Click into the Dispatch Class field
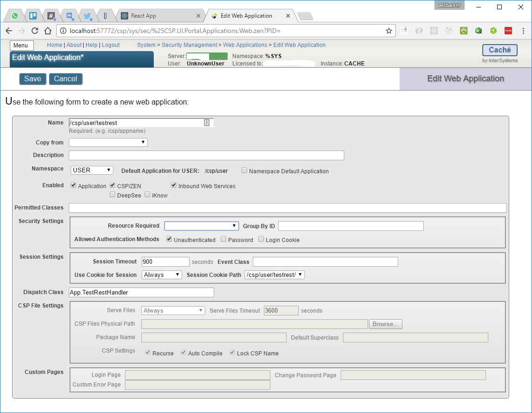The width and height of the screenshot is (532, 413). click(x=141, y=292)
